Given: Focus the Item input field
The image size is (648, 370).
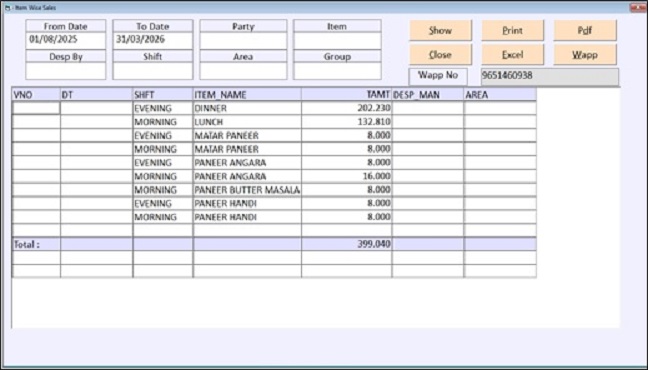Looking at the screenshot, I should pos(337,41).
